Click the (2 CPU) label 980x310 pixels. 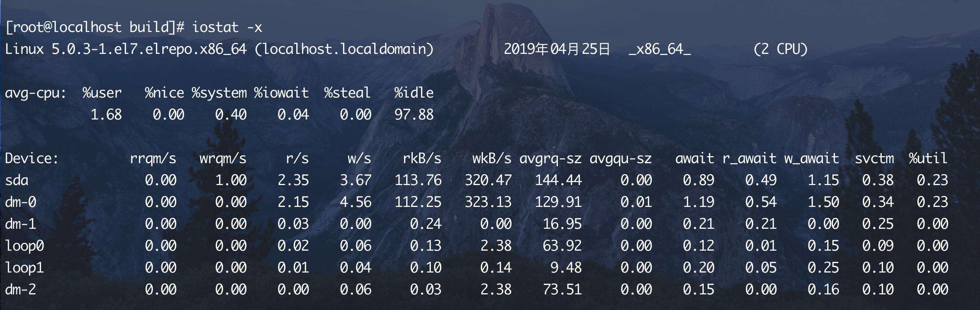(781, 49)
